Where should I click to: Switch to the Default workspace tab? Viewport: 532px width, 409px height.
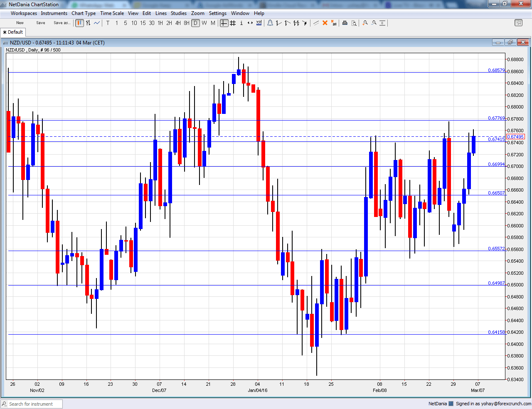click(x=13, y=32)
